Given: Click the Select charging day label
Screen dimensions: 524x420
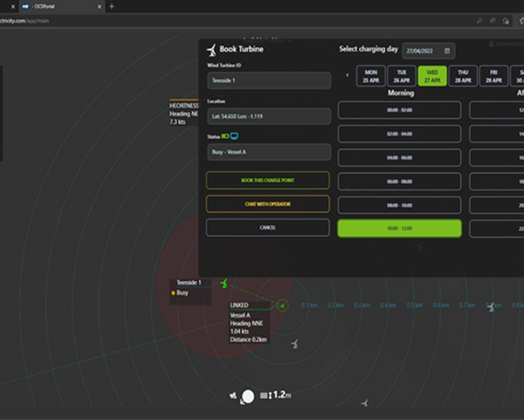Looking at the screenshot, I should [368, 49].
